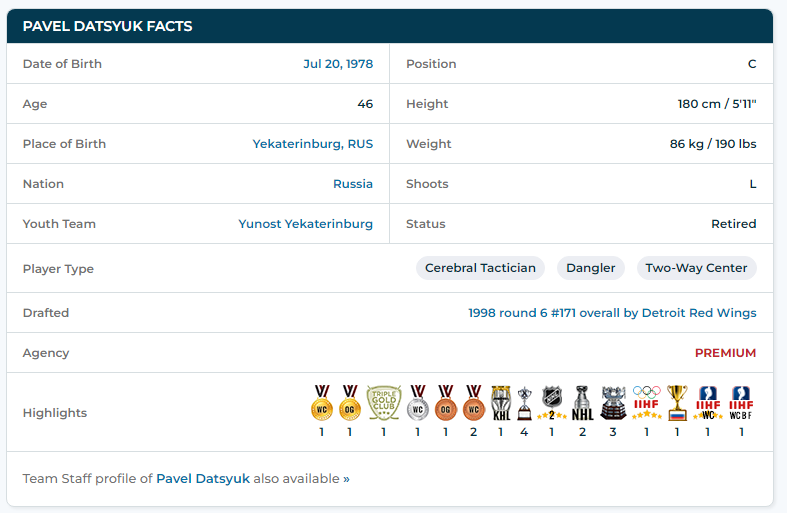Select the Dangler player type tag
Screen dimensions: 787x513
click(x=590, y=268)
